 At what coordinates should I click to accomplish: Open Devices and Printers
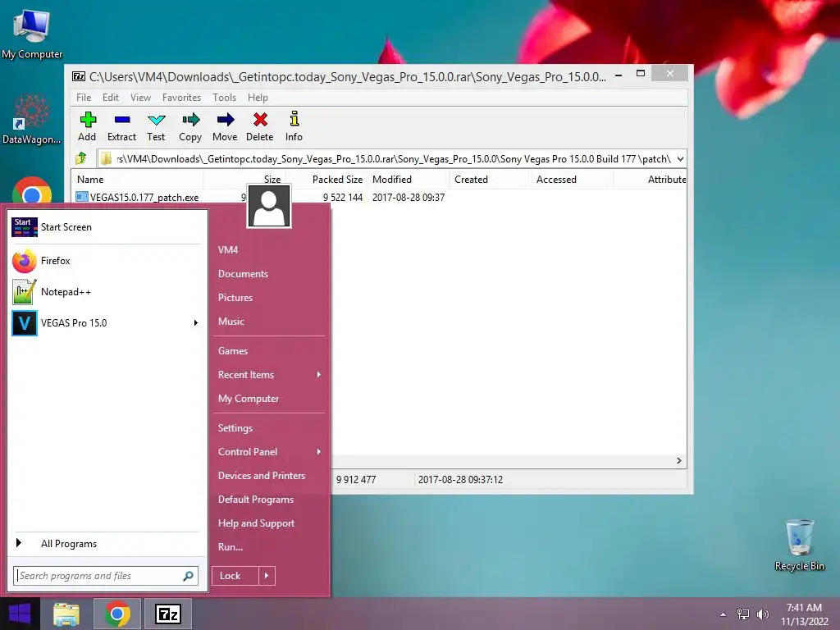[262, 476]
